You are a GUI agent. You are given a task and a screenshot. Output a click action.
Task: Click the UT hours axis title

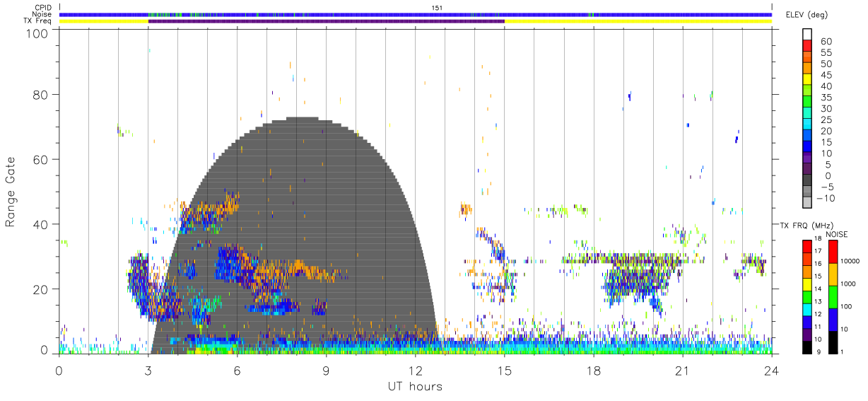[x=415, y=386]
